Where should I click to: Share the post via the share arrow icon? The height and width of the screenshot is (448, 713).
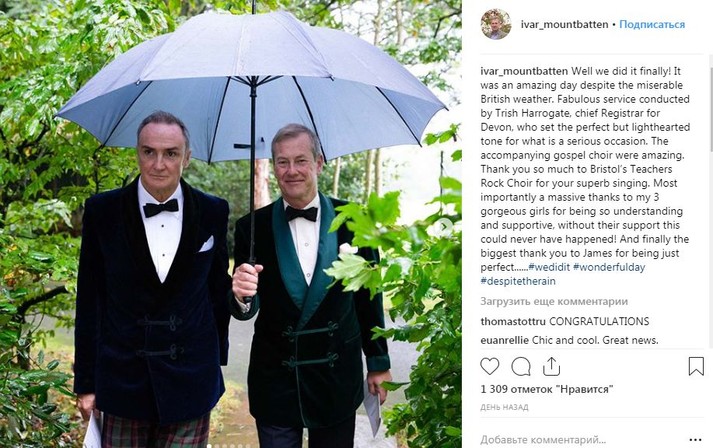551,366
